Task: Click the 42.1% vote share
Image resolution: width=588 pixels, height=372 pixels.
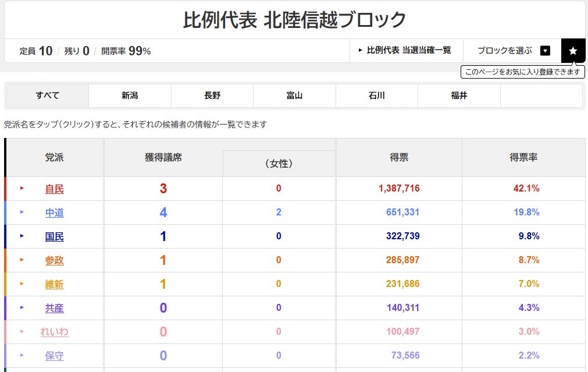Action: pyautogui.click(x=526, y=189)
